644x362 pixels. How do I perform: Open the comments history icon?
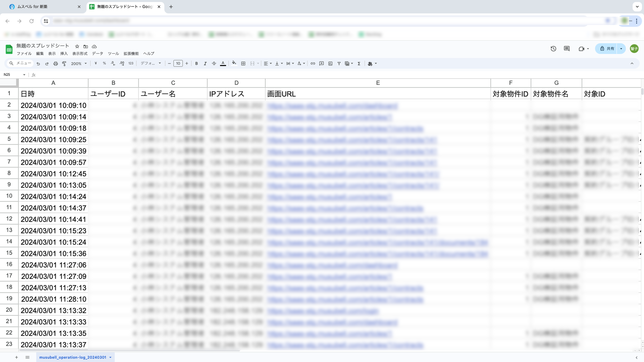(x=567, y=49)
